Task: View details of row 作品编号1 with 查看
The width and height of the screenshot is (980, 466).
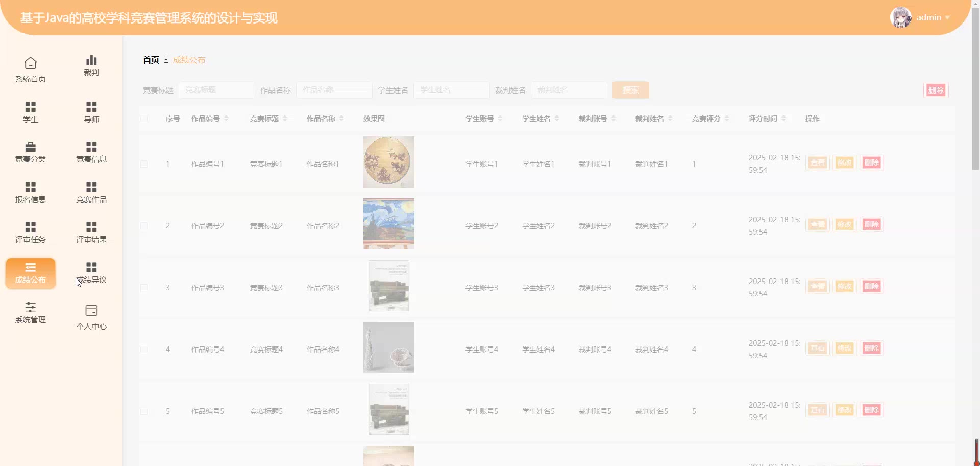Action: [x=818, y=163]
